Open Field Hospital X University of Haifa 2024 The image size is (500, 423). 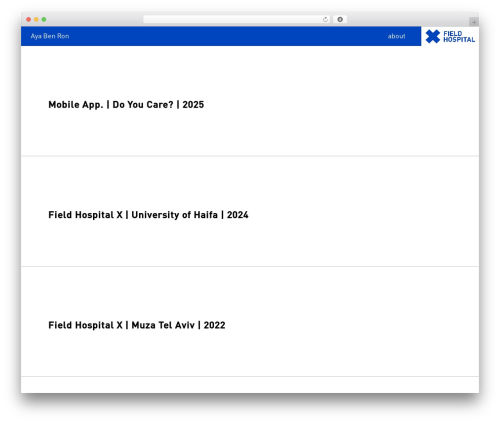coord(148,215)
